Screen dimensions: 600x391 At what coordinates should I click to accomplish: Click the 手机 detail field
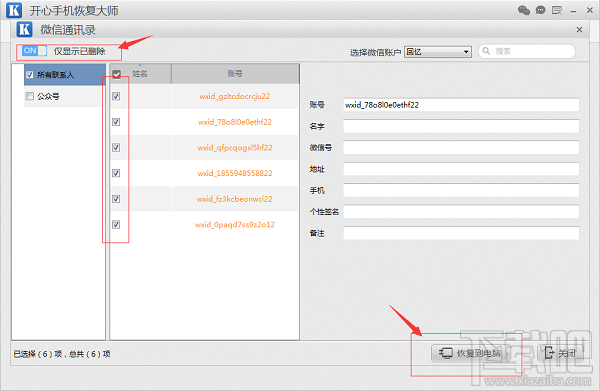pos(461,191)
